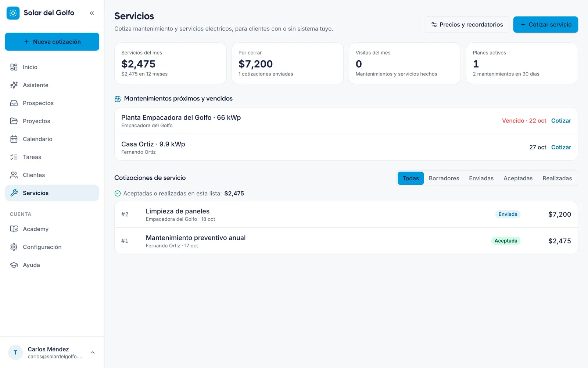Show the Aceptadas tab
The height and width of the screenshot is (368, 588).
click(x=518, y=178)
